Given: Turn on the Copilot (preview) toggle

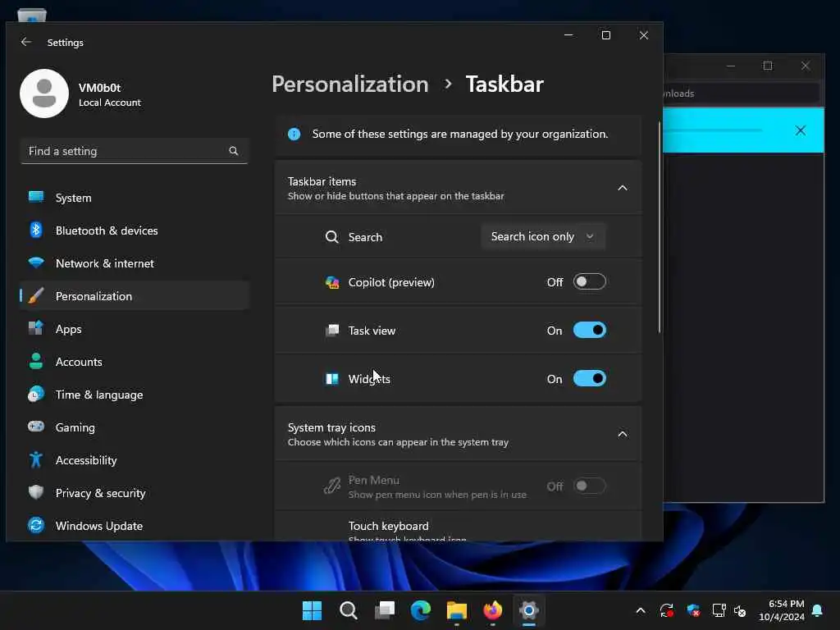Looking at the screenshot, I should [x=589, y=282].
